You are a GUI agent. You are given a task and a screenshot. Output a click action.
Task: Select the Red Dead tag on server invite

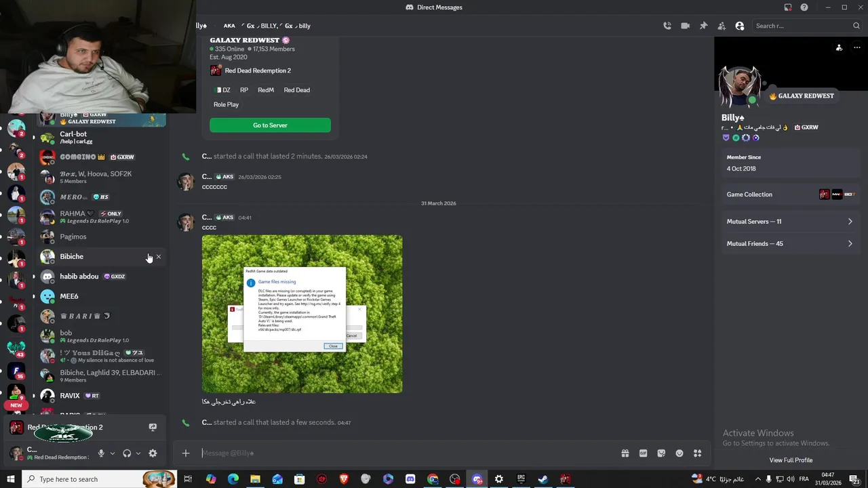coord(296,90)
